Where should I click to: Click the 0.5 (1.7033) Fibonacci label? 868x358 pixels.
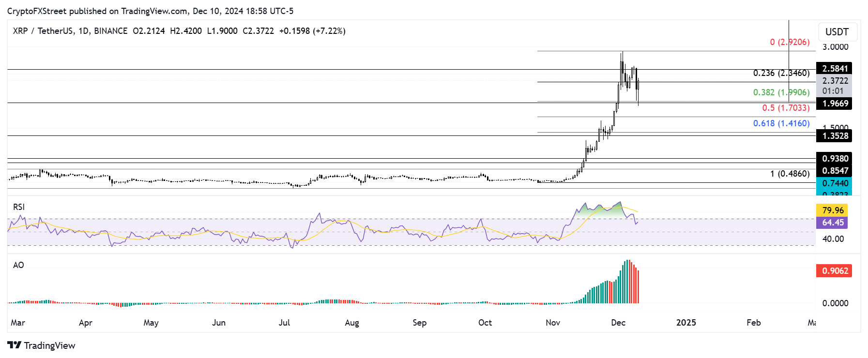click(x=785, y=108)
